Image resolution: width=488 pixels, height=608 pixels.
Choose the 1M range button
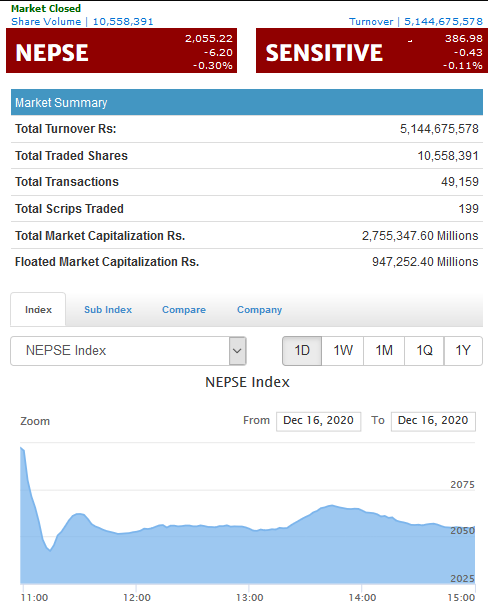click(384, 351)
